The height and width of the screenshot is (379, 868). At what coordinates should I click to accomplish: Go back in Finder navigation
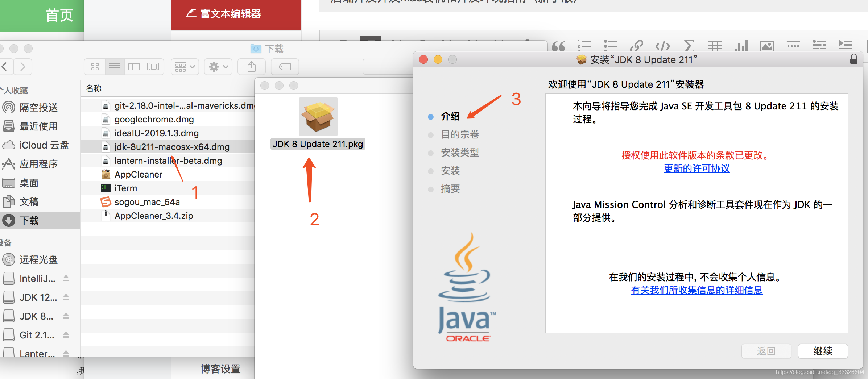click(5, 67)
